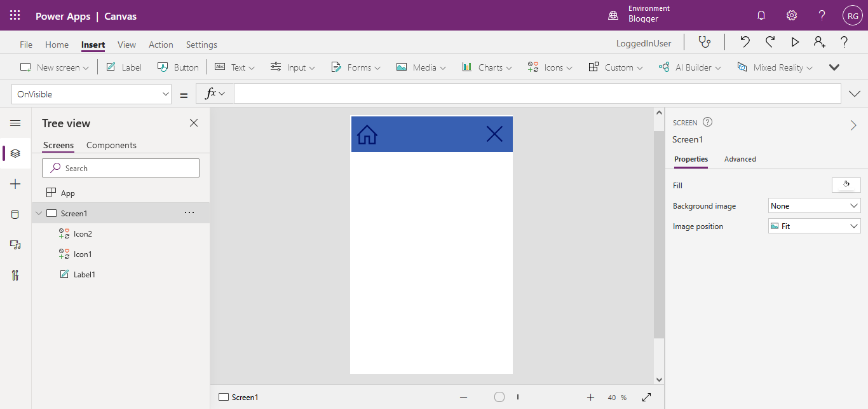Open the Data sources icon

pos(15,214)
